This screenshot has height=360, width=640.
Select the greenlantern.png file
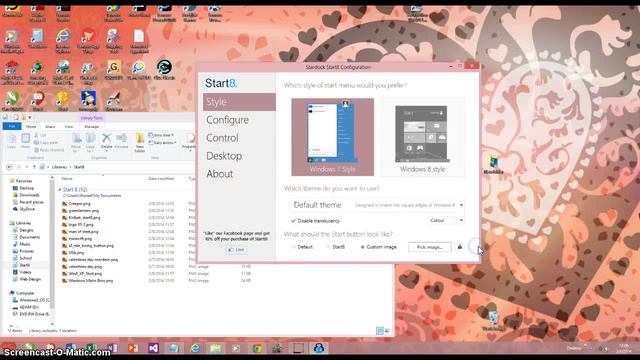84,211
